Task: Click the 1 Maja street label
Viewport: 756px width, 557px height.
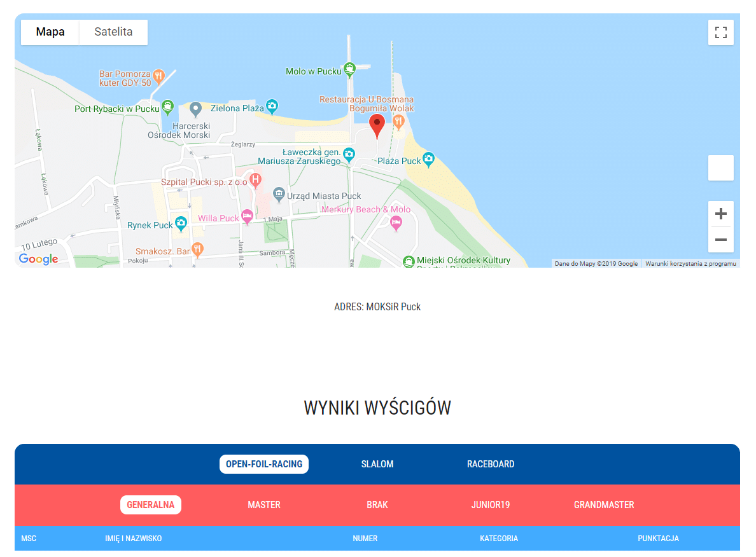Action: click(x=273, y=219)
